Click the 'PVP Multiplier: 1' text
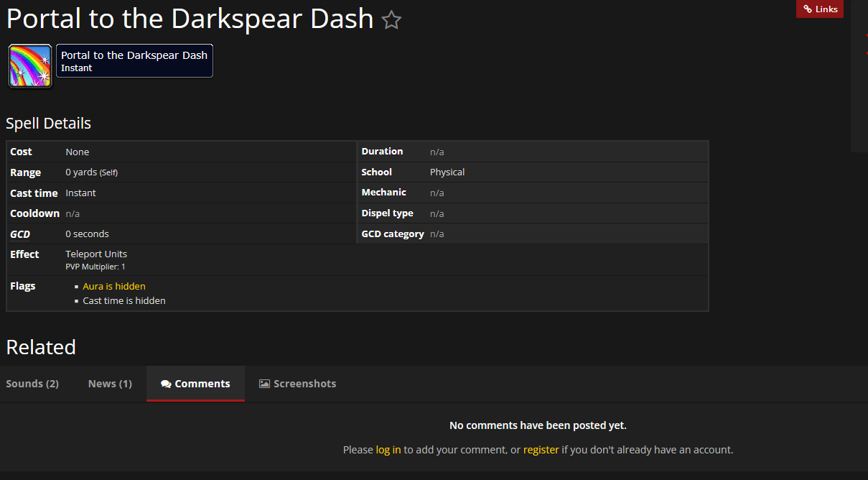The height and width of the screenshot is (480, 868). pos(95,267)
